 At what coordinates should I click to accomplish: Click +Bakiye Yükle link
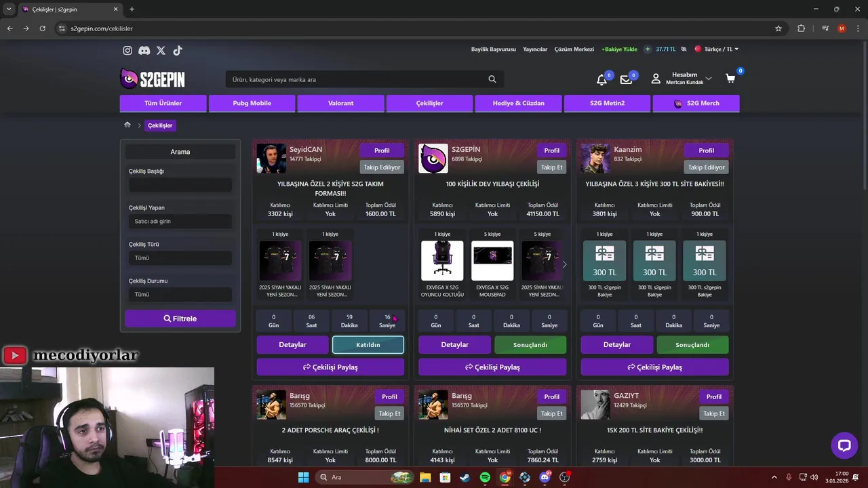[619, 49]
